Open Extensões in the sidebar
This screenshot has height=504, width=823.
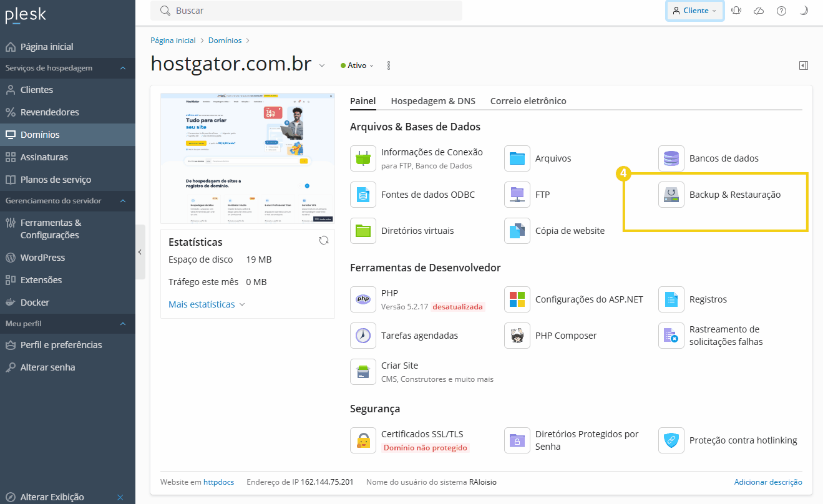click(67, 280)
